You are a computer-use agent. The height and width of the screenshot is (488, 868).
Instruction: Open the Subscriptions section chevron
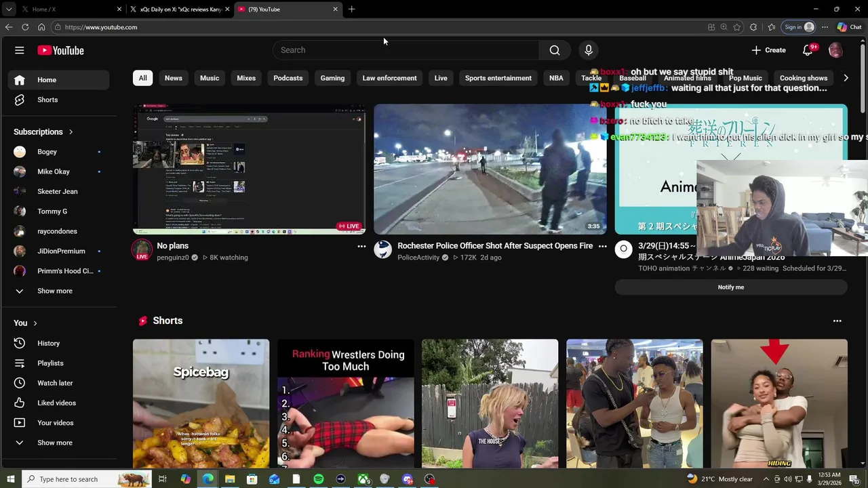(71, 132)
